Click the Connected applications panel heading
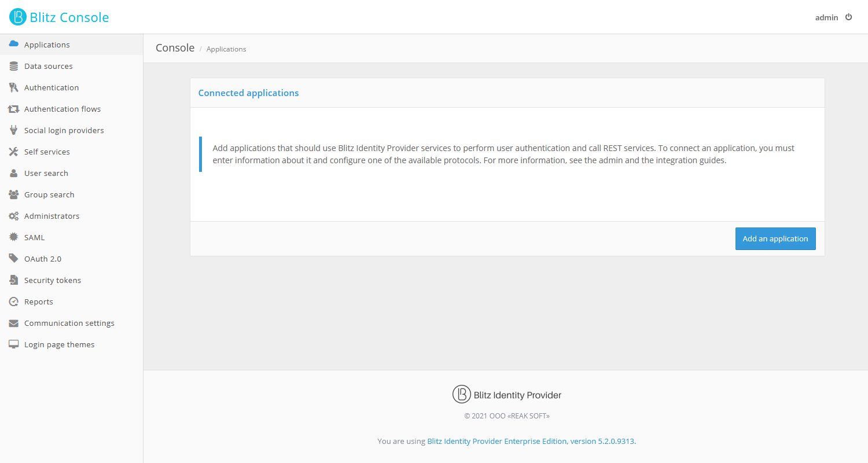Viewport: 868px width, 463px height. tap(248, 93)
